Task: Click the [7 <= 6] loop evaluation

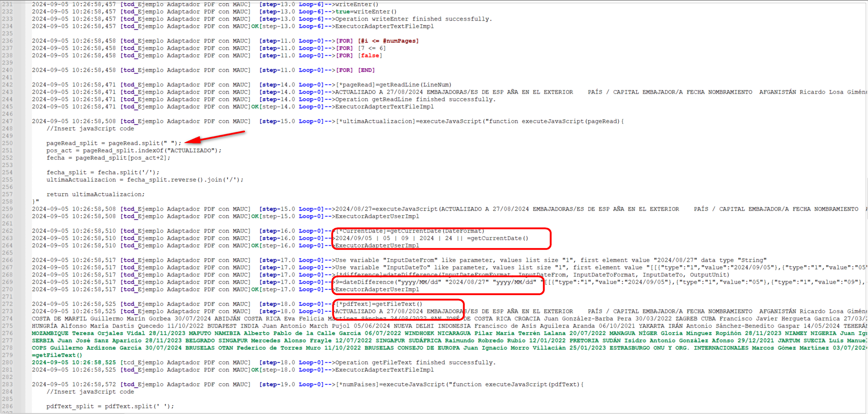Action: 372,48
